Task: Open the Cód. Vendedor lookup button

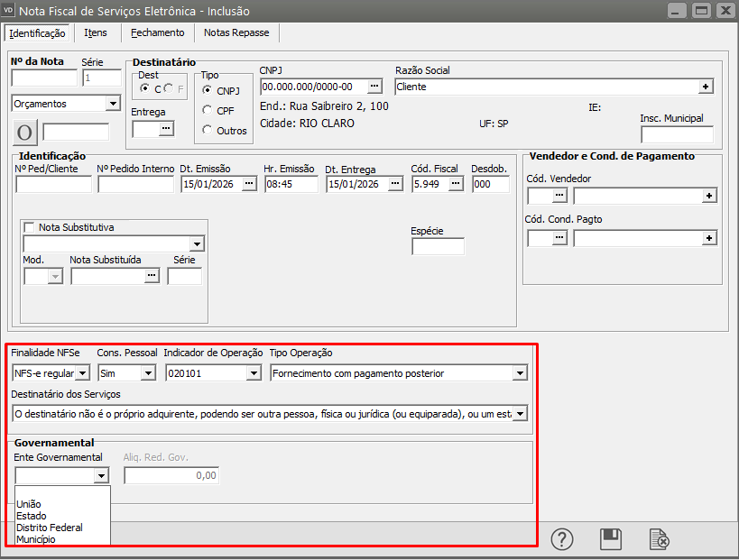Action: coord(559,195)
